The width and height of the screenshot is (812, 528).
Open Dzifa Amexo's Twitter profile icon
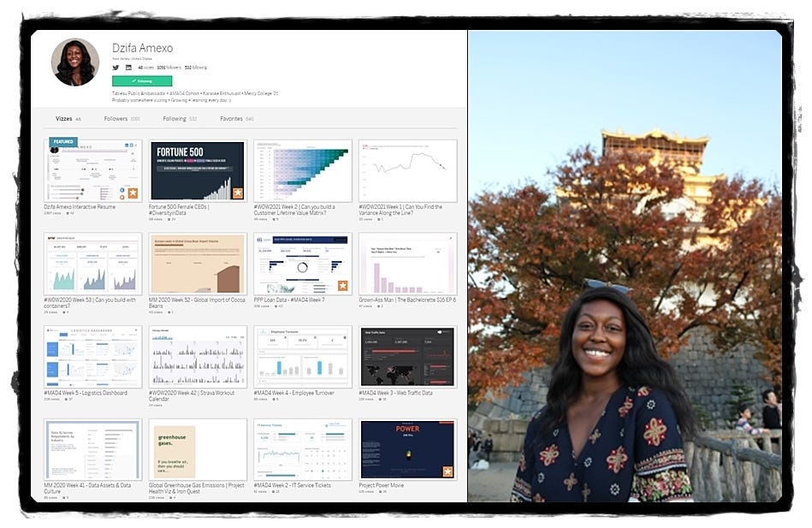[116, 68]
